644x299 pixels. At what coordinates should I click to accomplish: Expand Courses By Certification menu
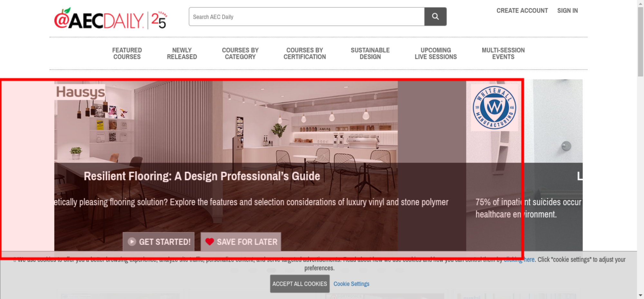point(305,53)
